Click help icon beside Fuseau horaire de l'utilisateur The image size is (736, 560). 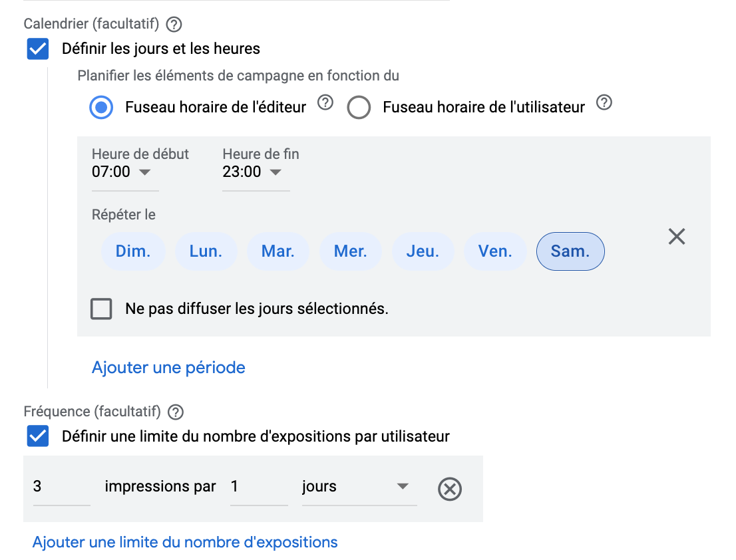pyautogui.click(x=604, y=102)
